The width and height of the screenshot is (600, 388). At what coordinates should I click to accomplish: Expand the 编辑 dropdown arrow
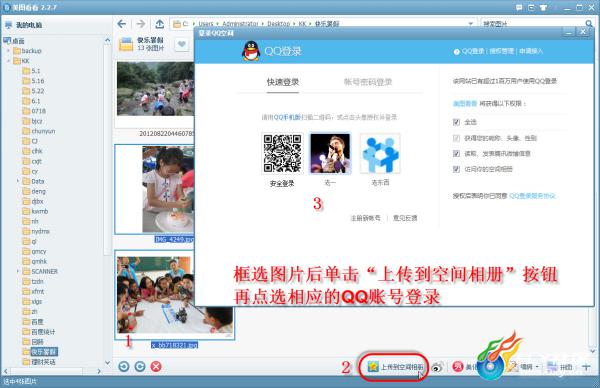coord(537,367)
